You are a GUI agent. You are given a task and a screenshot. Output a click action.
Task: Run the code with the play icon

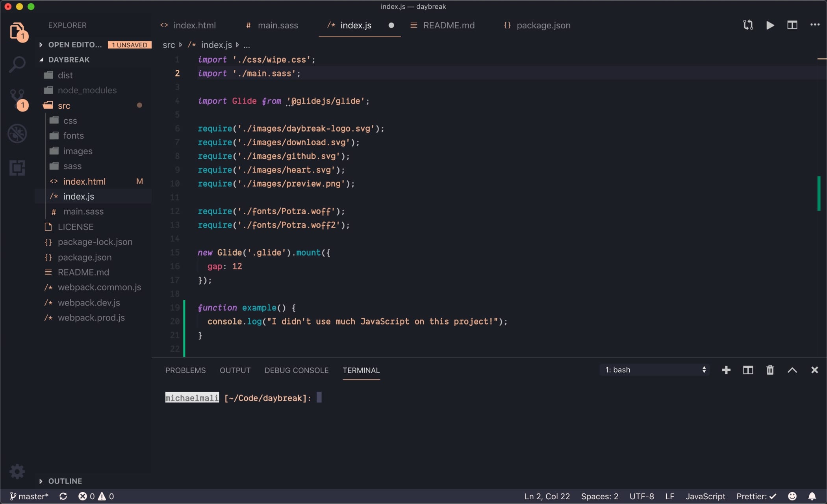click(x=770, y=25)
